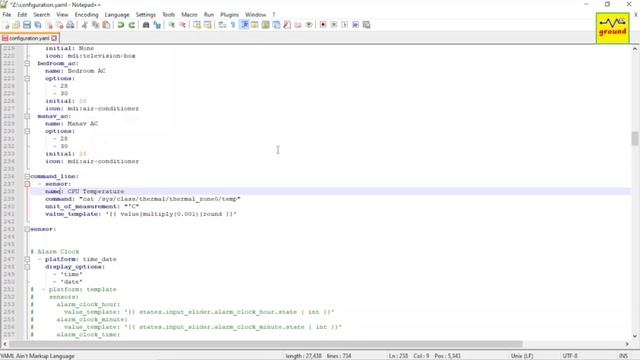
Task: Open the Settings menu
Action: click(146, 15)
